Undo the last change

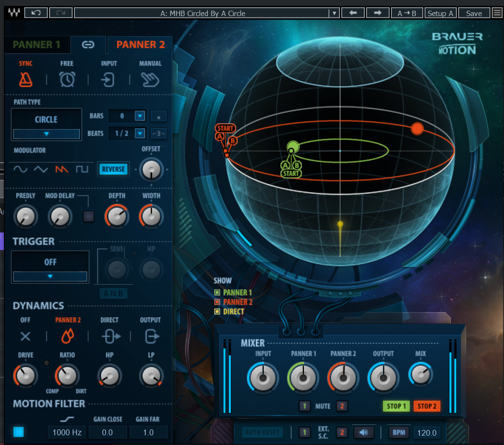(x=36, y=13)
